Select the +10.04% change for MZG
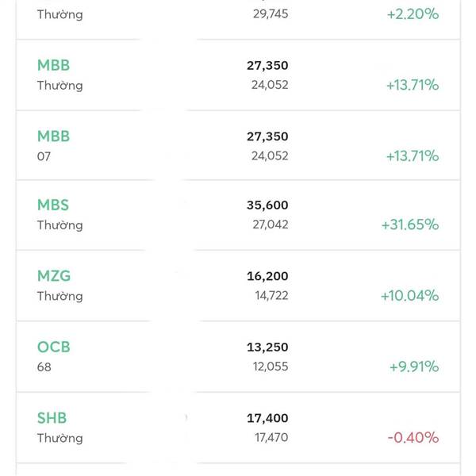The image size is (476, 476). click(x=410, y=295)
